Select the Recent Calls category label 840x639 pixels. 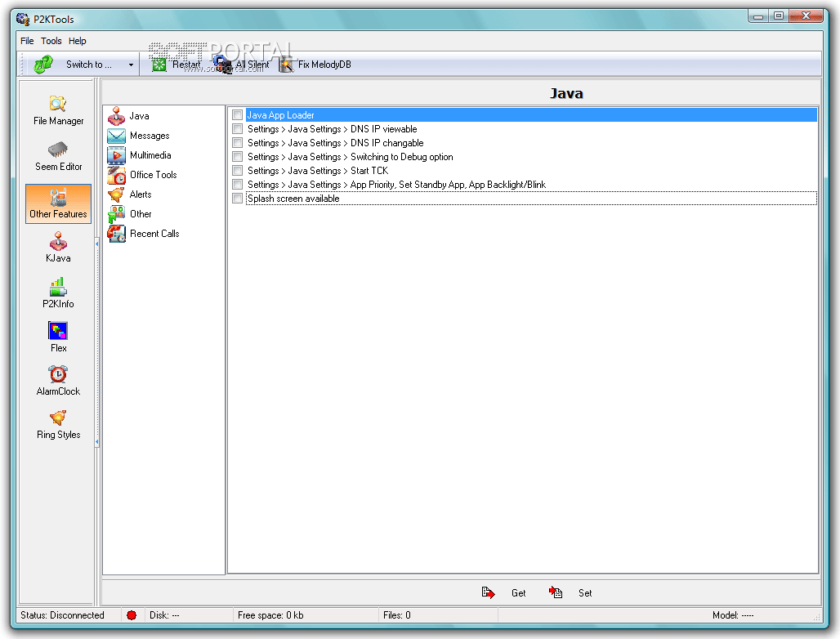(x=154, y=234)
